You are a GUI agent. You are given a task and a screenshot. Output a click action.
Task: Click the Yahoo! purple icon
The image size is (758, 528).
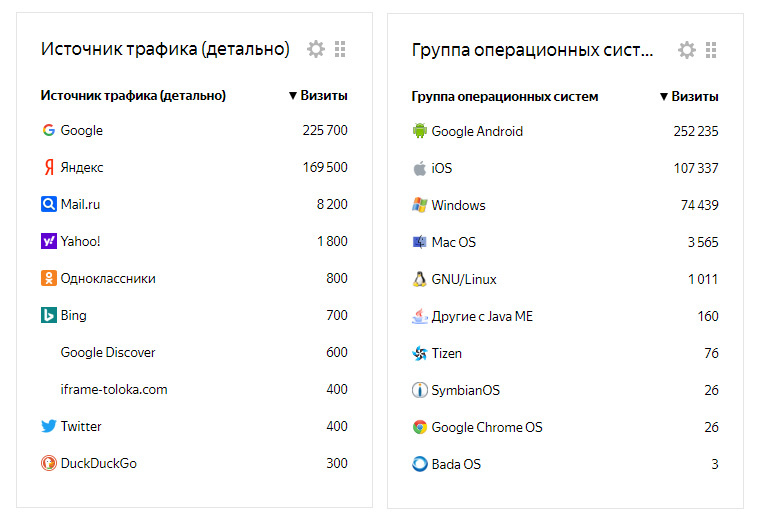click(x=48, y=241)
